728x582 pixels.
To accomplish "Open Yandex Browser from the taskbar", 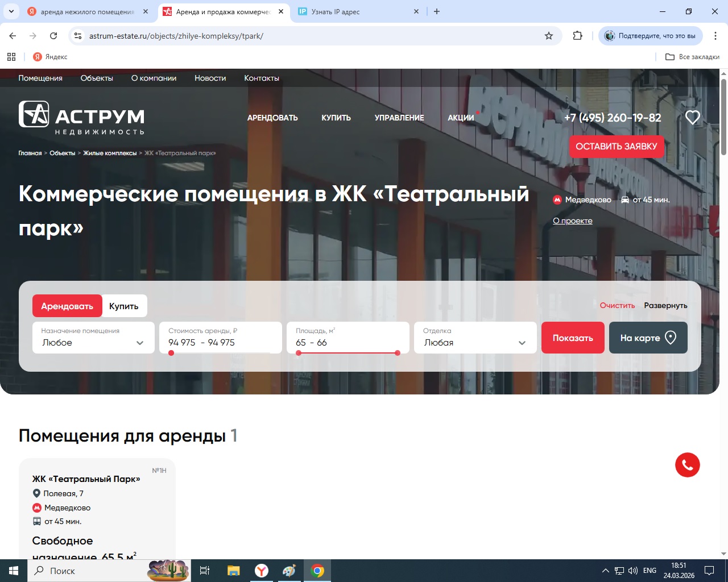I will tap(261, 571).
